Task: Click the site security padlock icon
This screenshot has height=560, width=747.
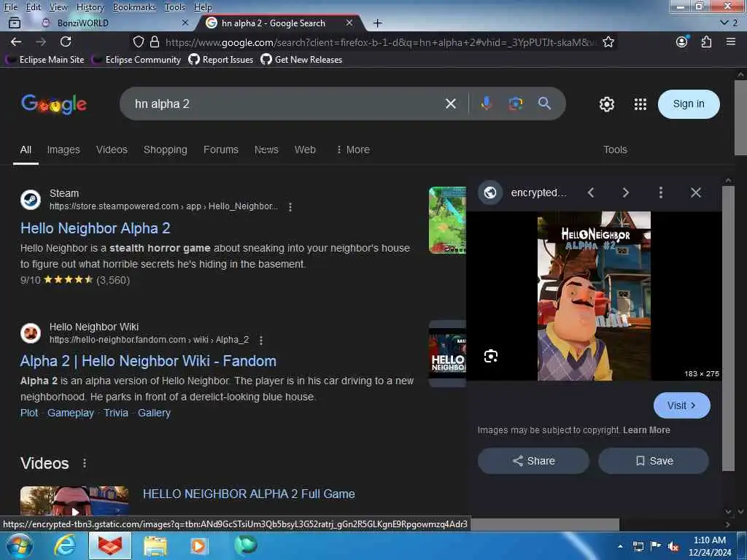Action: tap(155, 42)
